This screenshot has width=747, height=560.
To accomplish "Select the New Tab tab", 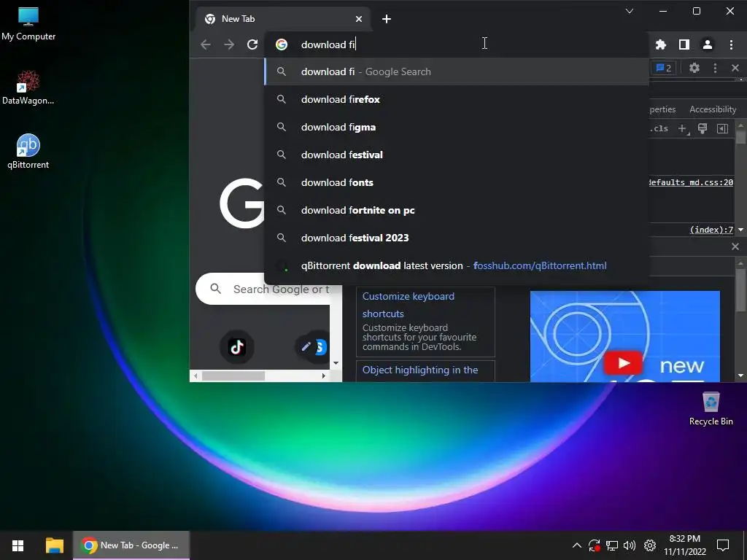I will coord(283,19).
